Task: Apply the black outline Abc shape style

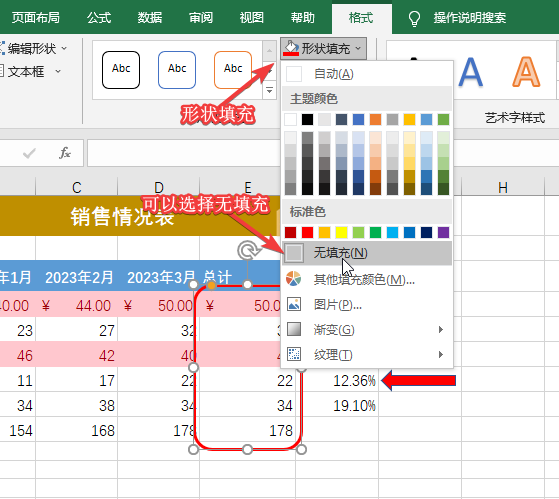Action: coord(121,70)
